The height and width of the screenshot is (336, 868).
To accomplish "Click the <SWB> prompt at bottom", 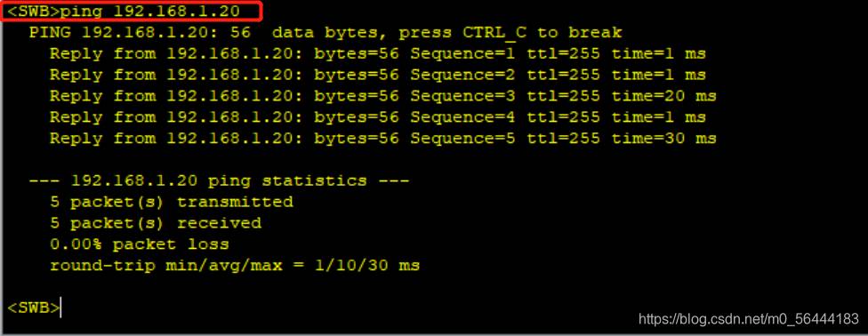I will (x=32, y=308).
